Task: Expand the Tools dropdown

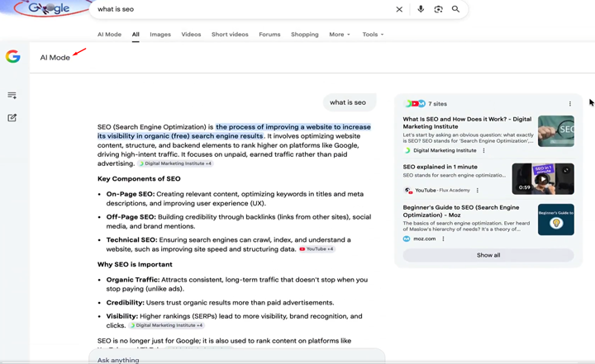Action: (373, 35)
